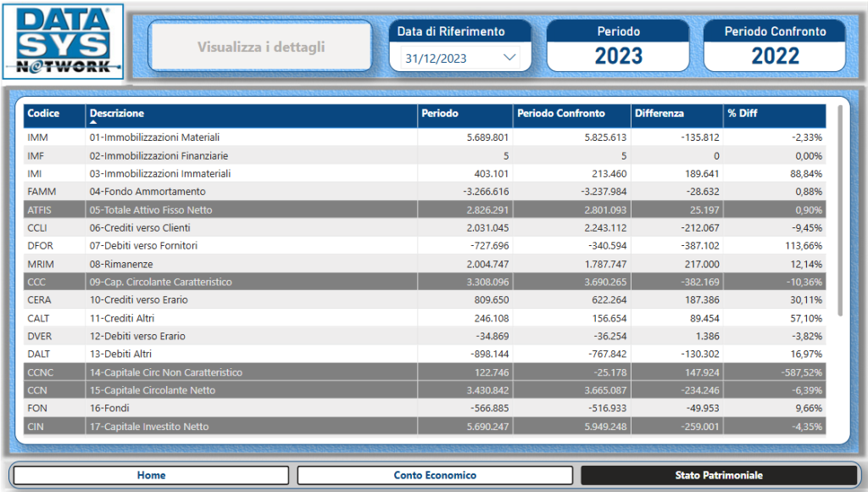
Task: Click the table's vertical scrollbar
Action: pyautogui.click(x=839, y=212)
